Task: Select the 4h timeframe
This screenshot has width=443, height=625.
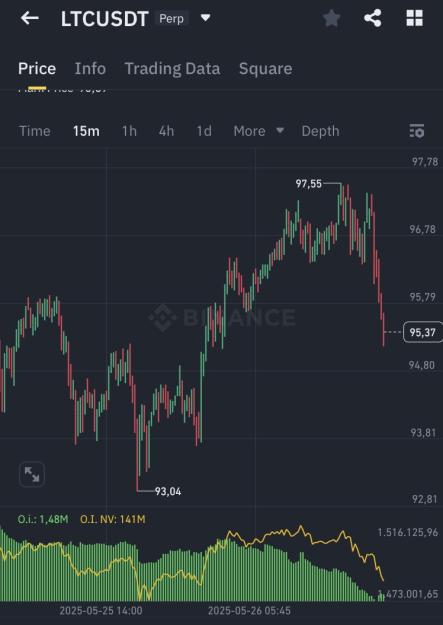Action: [166, 131]
